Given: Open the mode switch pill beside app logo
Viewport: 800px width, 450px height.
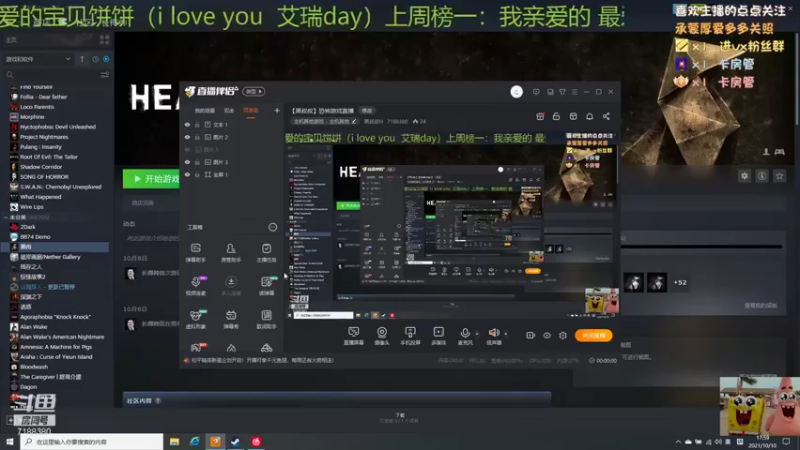Looking at the screenshot, I should pyautogui.click(x=254, y=91).
